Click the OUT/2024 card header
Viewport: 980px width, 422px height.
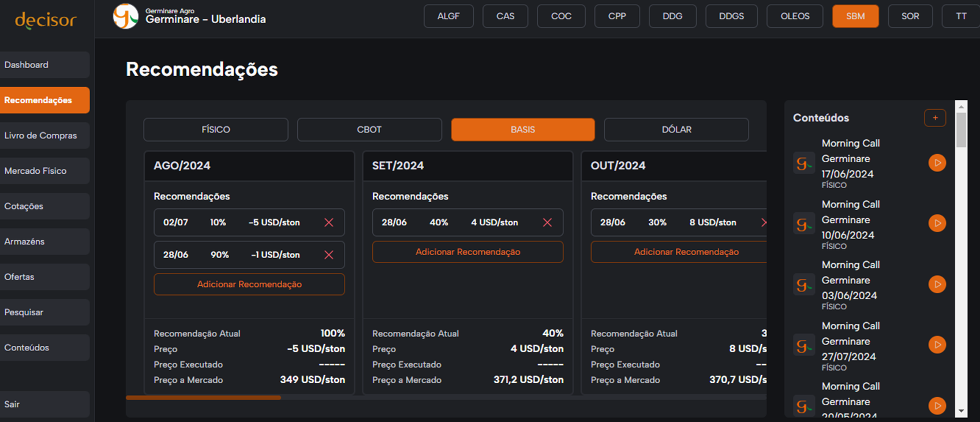coord(674,166)
